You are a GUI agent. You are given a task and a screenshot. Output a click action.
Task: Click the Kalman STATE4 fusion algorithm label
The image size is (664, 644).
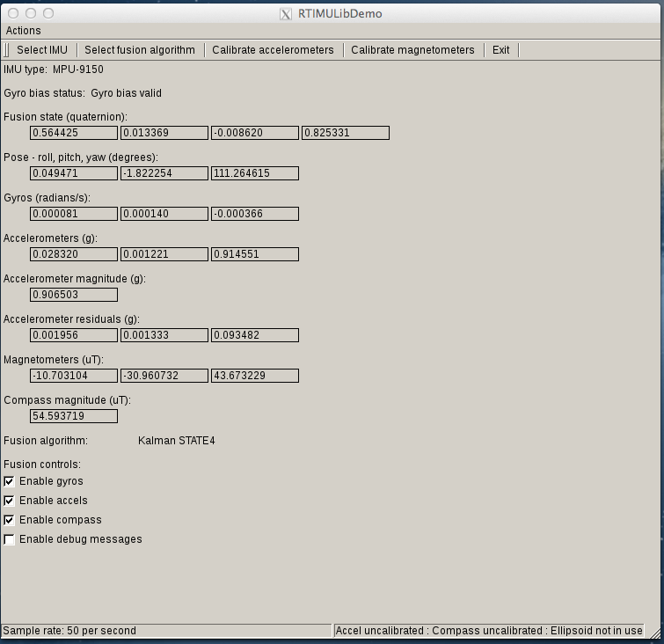[177, 441]
